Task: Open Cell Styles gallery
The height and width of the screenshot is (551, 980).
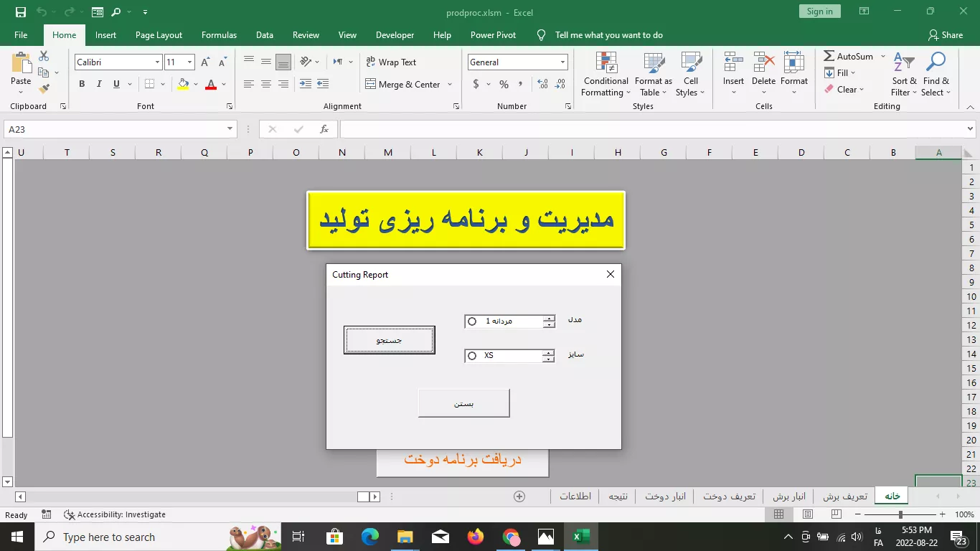Action: [691, 75]
